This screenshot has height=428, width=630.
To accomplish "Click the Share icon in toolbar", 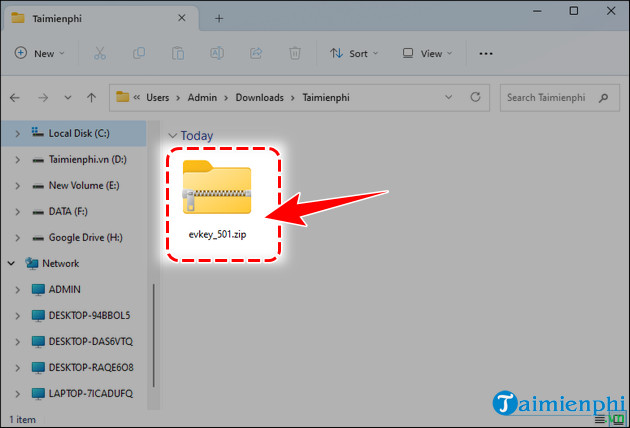I will pyautogui.click(x=256, y=53).
